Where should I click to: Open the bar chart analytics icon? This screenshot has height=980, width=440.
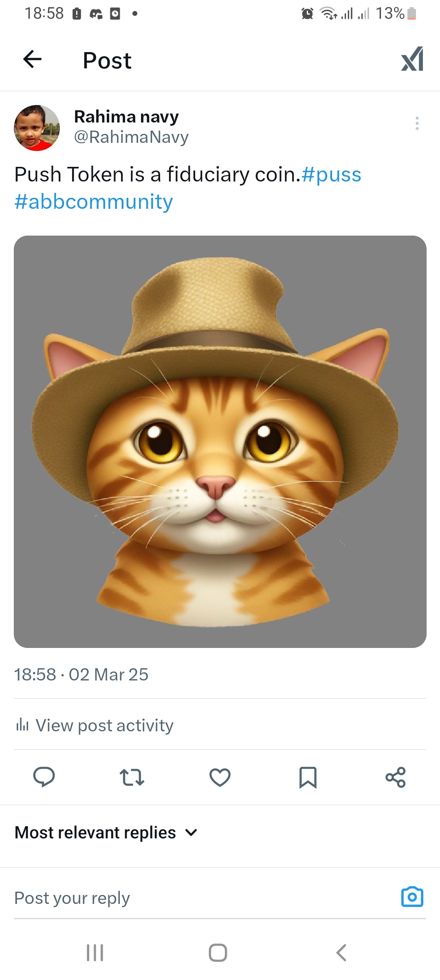coord(22,725)
